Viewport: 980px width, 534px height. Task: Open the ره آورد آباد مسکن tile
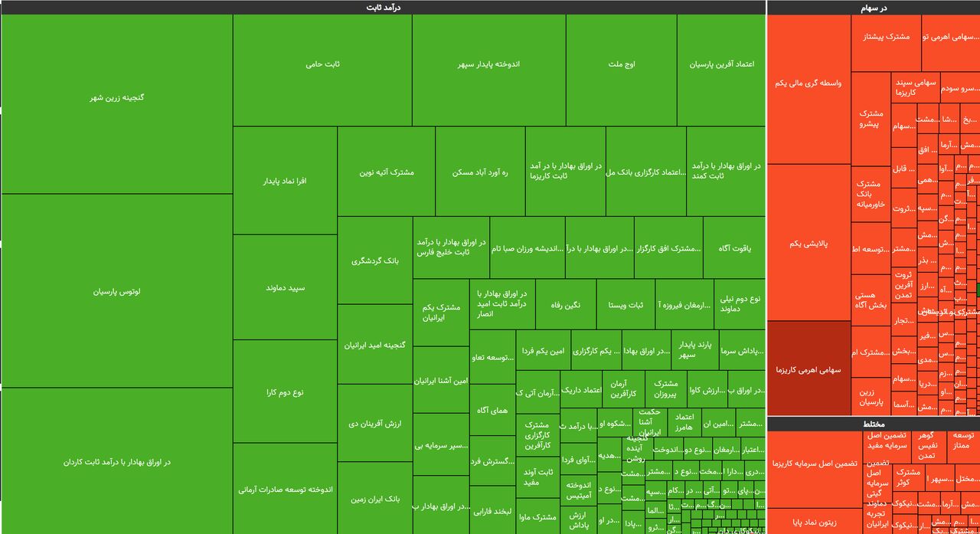click(480, 172)
